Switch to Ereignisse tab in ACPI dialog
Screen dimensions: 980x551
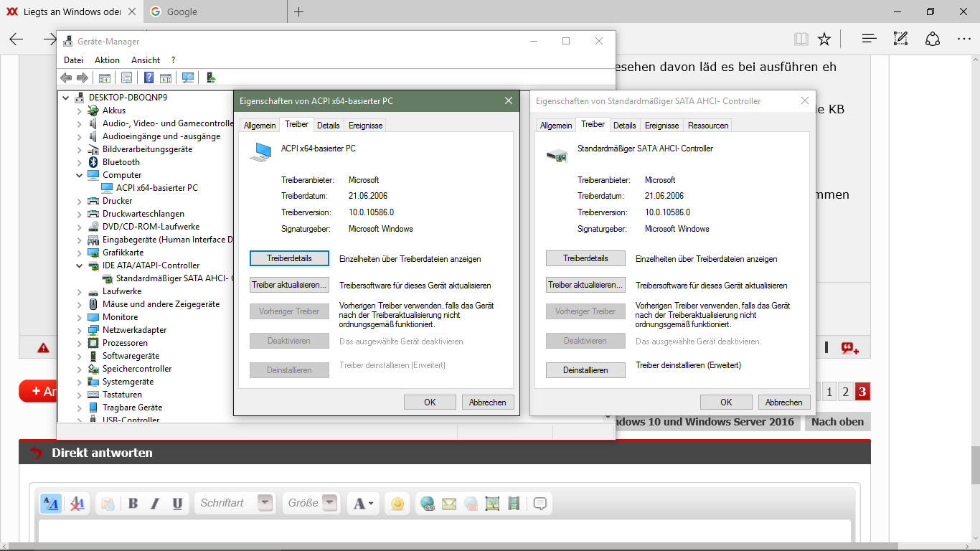coord(365,126)
